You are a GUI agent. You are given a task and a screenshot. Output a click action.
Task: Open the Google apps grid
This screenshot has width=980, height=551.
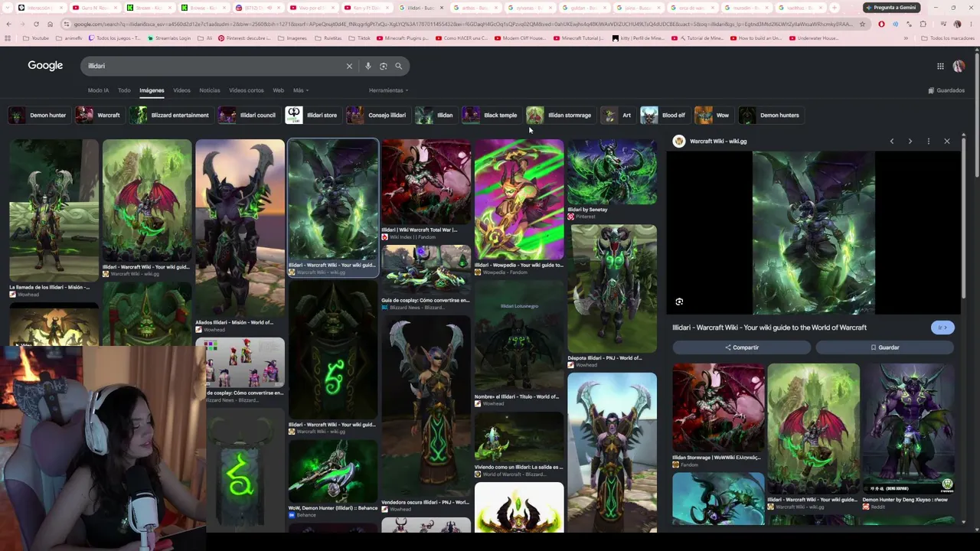pos(940,66)
